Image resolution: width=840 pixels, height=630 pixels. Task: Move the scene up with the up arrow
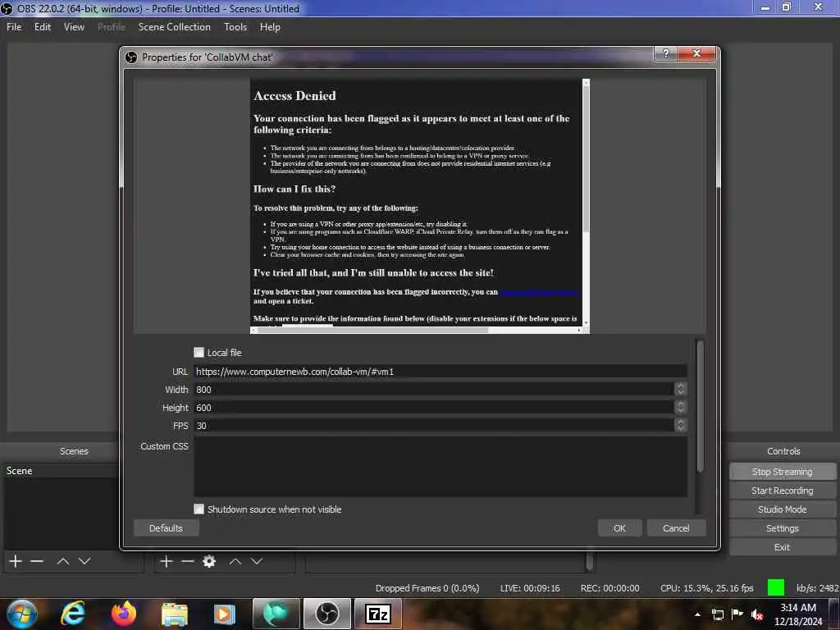(63, 561)
